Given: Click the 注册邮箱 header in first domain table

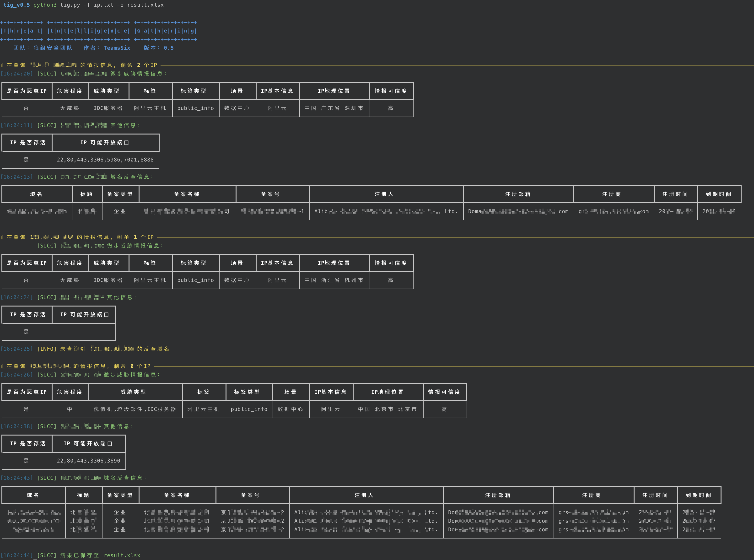Looking at the screenshot, I should pos(518,194).
